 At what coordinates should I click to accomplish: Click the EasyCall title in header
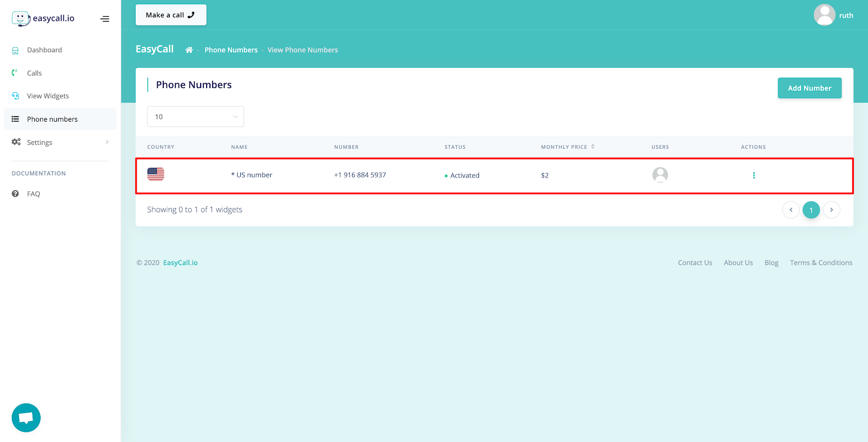[x=155, y=49]
